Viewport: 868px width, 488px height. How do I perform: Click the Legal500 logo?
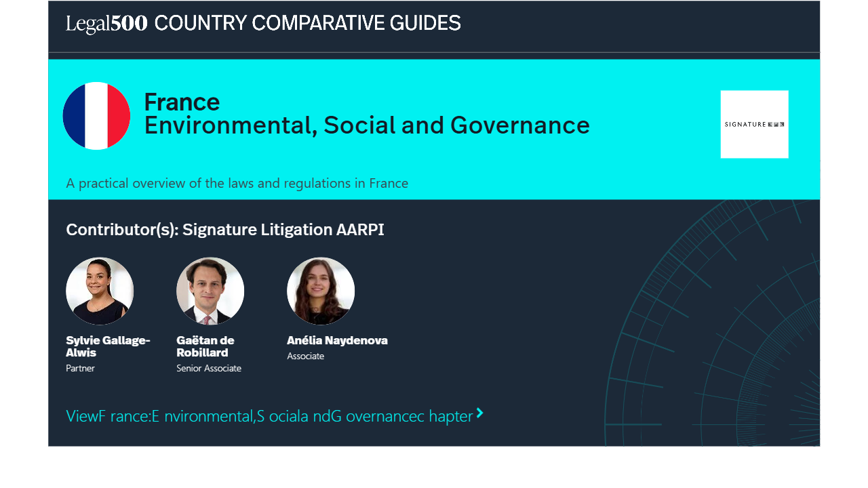click(106, 24)
